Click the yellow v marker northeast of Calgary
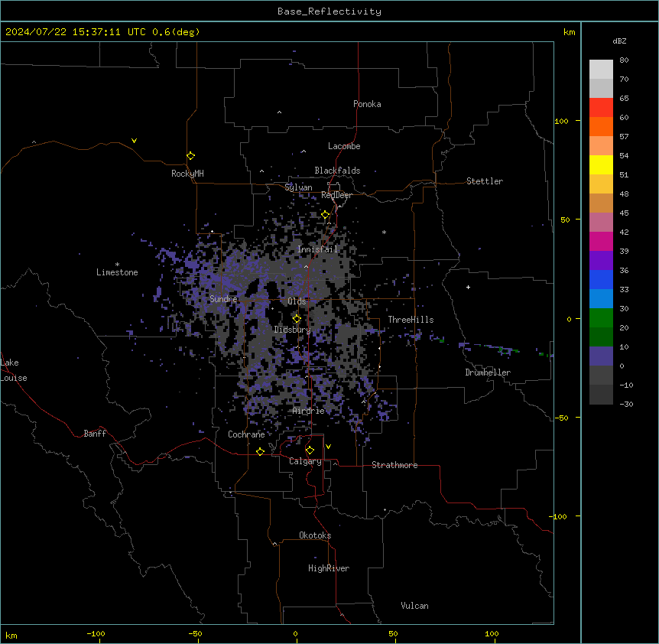Image resolution: width=659 pixels, height=644 pixels. tap(328, 447)
